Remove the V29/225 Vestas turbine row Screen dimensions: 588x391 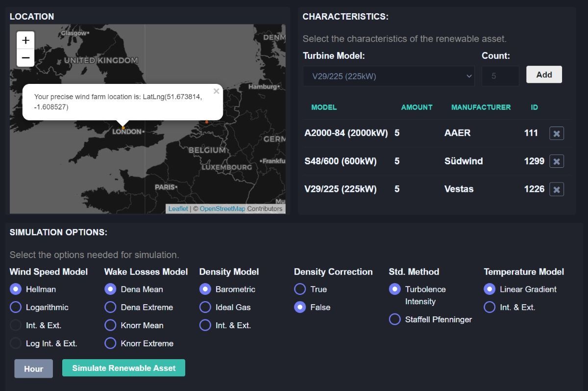(556, 189)
